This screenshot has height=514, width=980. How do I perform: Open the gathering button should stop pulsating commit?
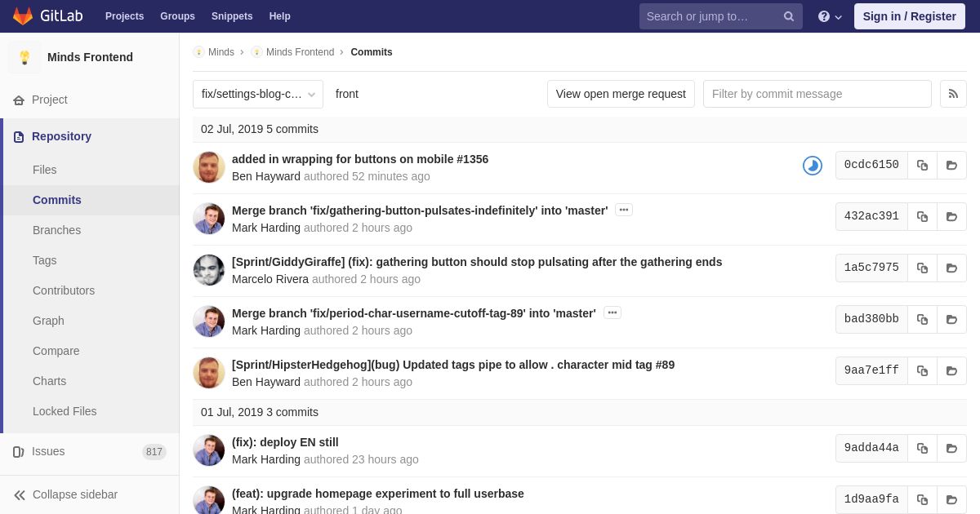pos(477,262)
